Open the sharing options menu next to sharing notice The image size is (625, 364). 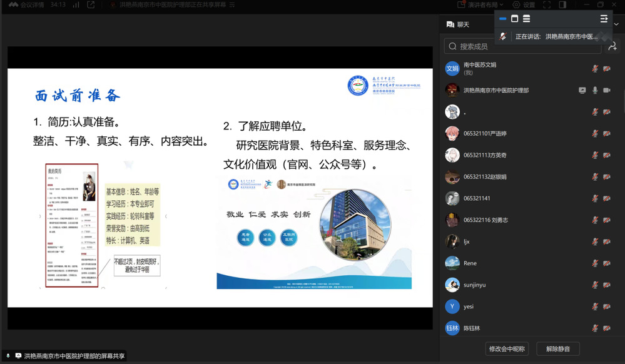(232, 5)
